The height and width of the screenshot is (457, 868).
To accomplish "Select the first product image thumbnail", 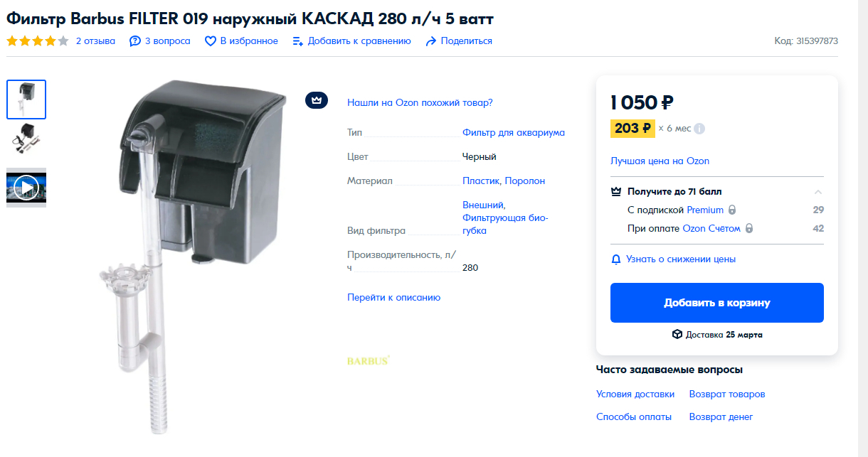I will pos(26,100).
